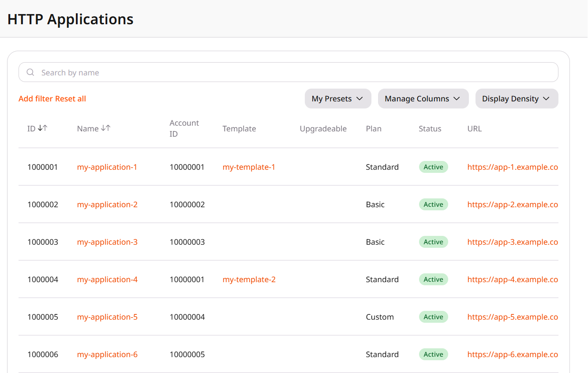The height and width of the screenshot is (373, 588).
Task: Open the my-template-2 template link
Action: (249, 280)
